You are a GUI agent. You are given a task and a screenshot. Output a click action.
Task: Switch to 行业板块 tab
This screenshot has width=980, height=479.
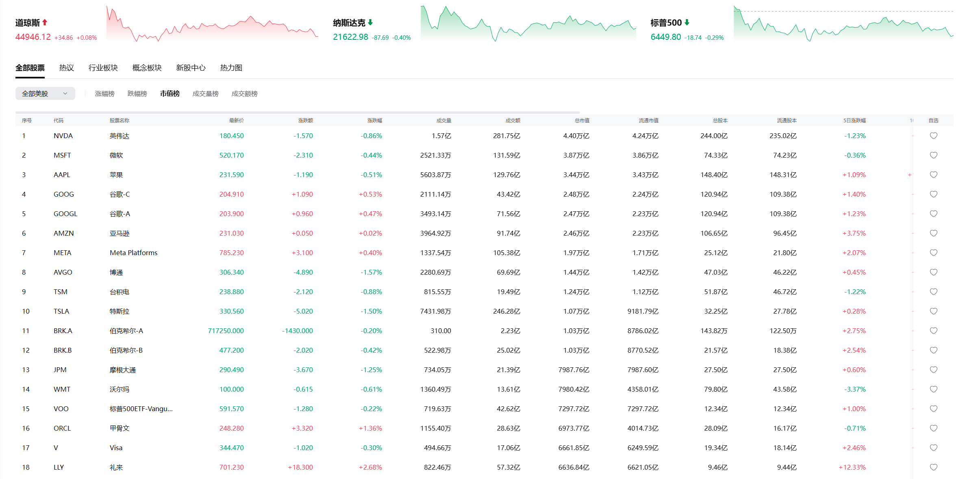click(x=103, y=68)
